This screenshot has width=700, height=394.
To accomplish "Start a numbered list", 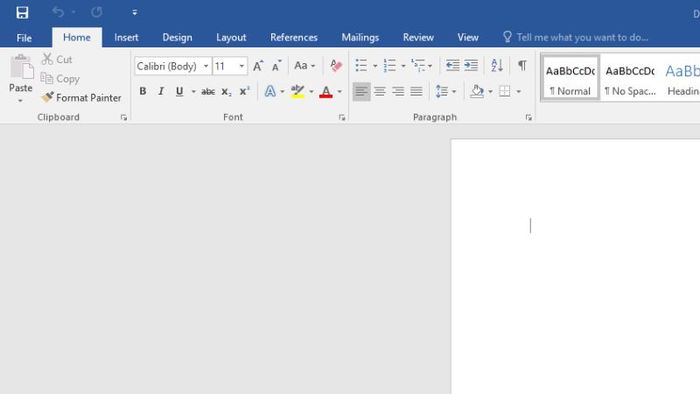I will (x=390, y=66).
